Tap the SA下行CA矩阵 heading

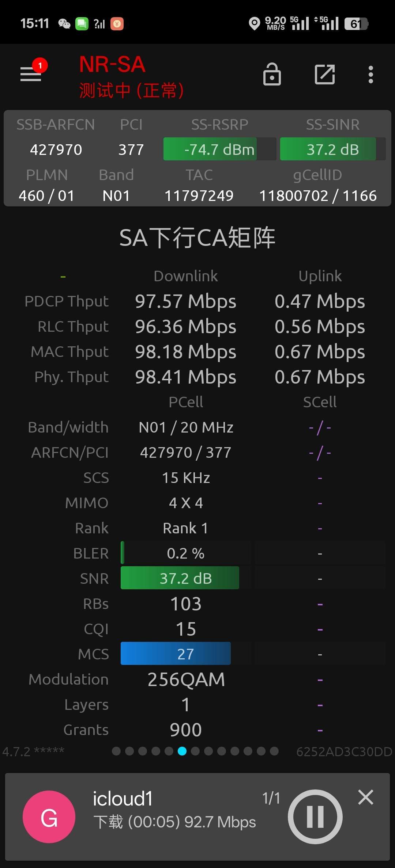pyautogui.click(x=197, y=238)
